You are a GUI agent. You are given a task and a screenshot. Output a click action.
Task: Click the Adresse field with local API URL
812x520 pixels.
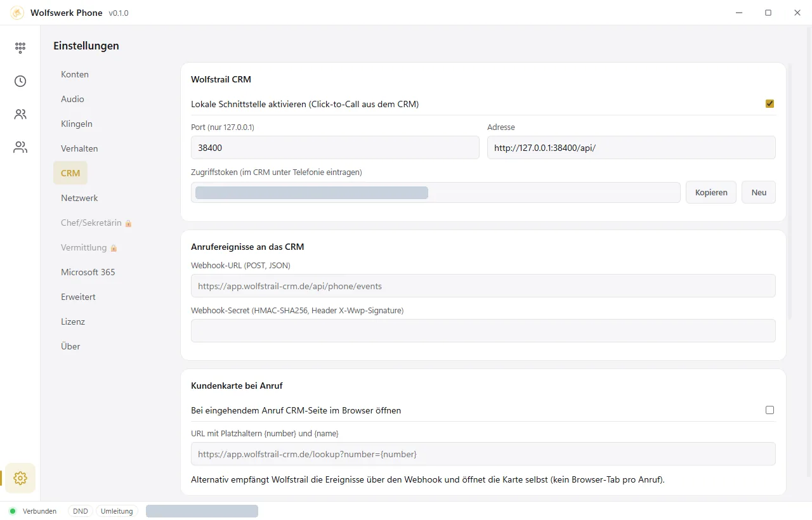(x=631, y=148)
